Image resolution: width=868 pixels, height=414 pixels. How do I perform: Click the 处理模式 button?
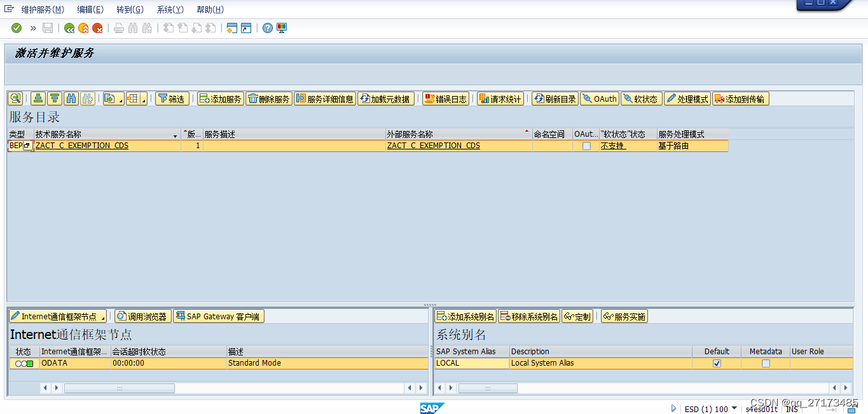pos(687,99)
